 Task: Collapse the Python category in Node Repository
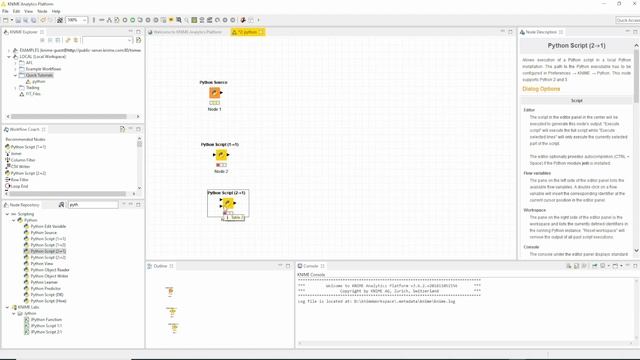14,220
